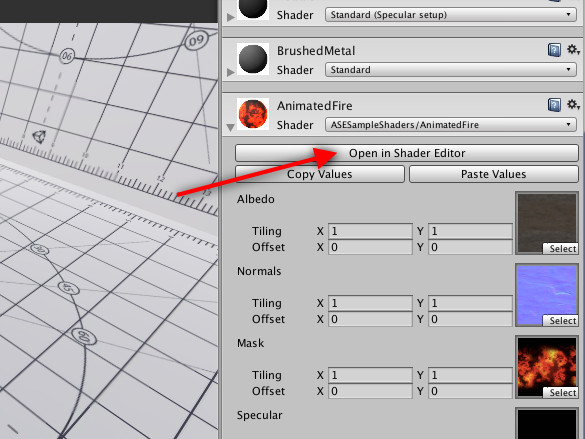Click the AnimatedFire material name
This screenshot has width=585, height=439.
[x=315, y=106]
